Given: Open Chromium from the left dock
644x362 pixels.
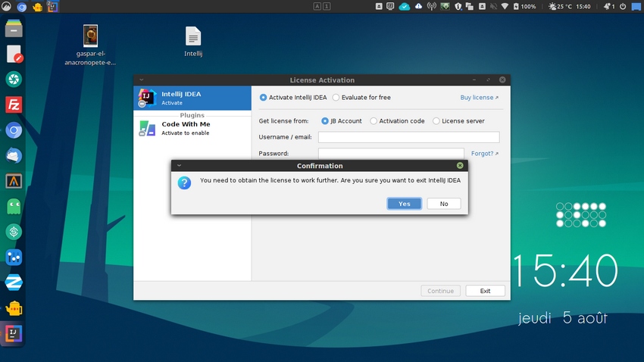Looking at the screenshot, I should pos(14,130).
